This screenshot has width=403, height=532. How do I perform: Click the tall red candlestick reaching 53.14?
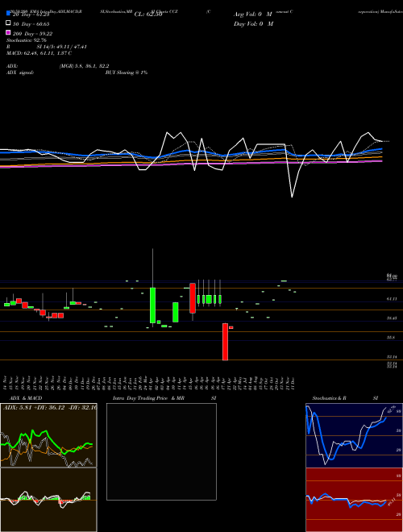click(225, 342)
